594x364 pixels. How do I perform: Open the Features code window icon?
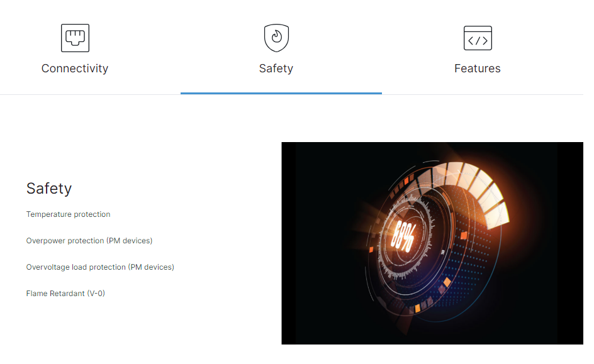pyautogui.click(x=478, y=38)
